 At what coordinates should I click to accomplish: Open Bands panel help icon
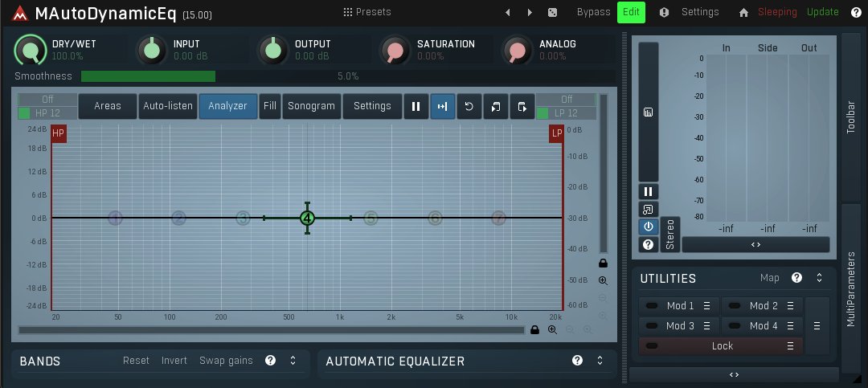click(x=270, y=361)
